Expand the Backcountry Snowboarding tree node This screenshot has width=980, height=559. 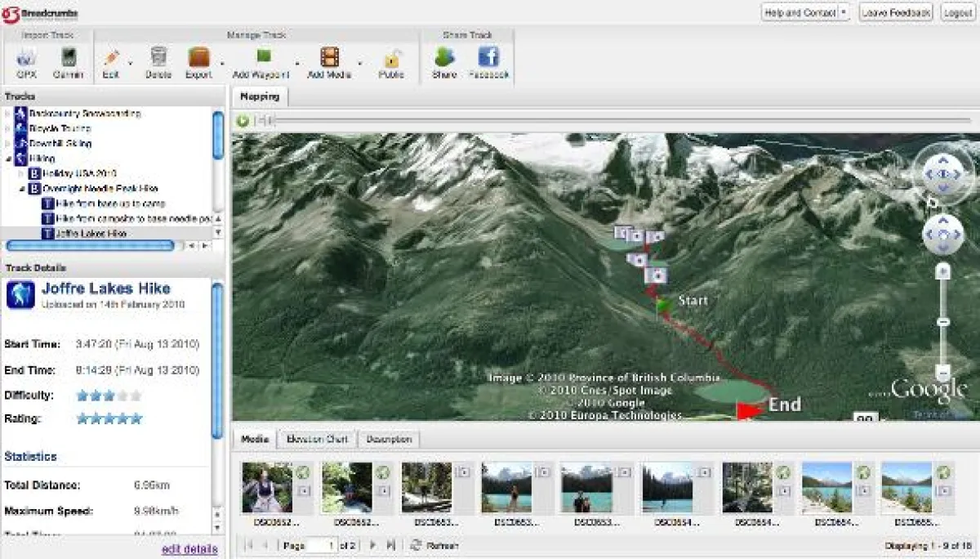point(8,114)
